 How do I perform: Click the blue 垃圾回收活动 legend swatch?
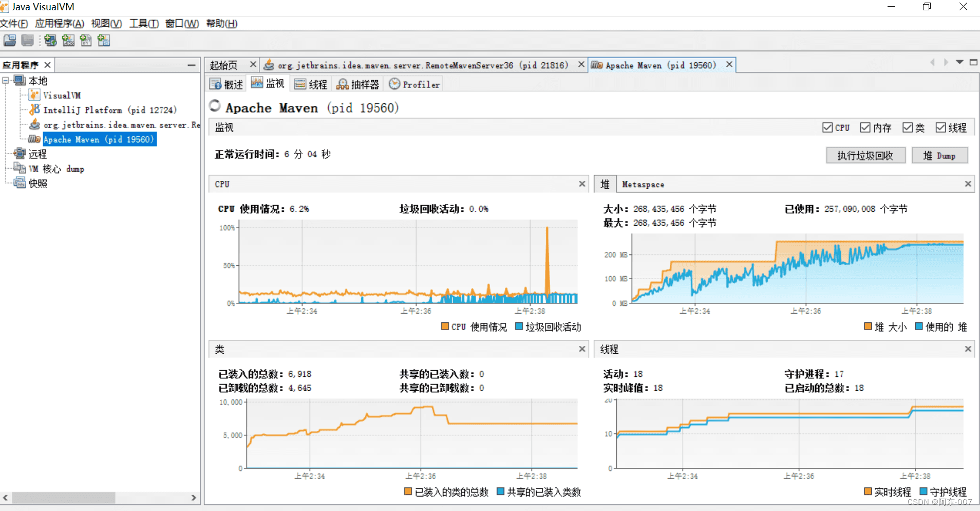(519, 326)
